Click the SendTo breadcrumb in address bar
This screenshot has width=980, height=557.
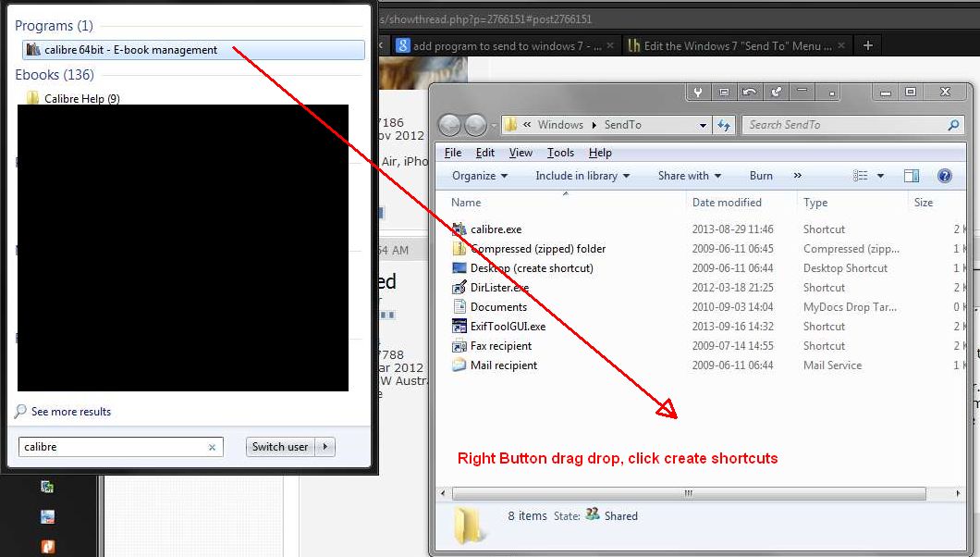(x=622, y=124)
